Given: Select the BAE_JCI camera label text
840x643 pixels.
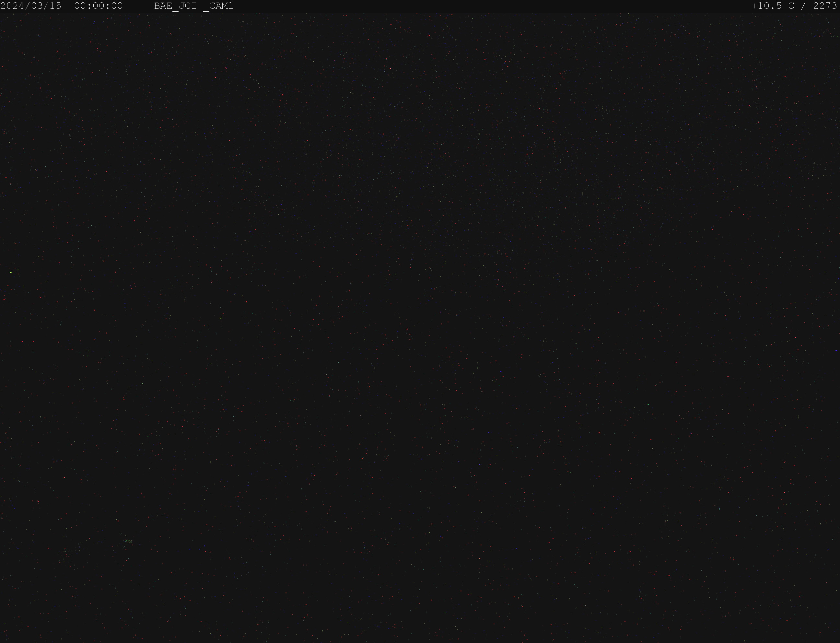Looking at the screenshot, I should tap(175, 6).
